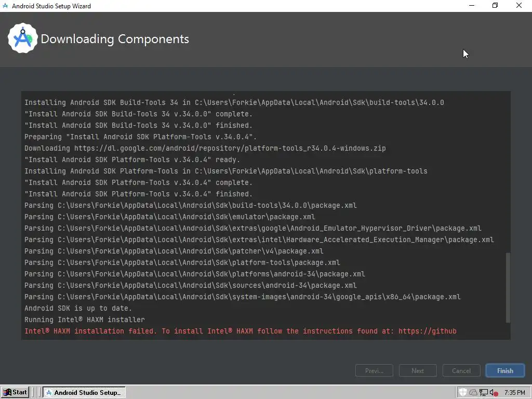Click the disabled Cancel button
The width and height of the screenshot is (532, 399).
461,370
